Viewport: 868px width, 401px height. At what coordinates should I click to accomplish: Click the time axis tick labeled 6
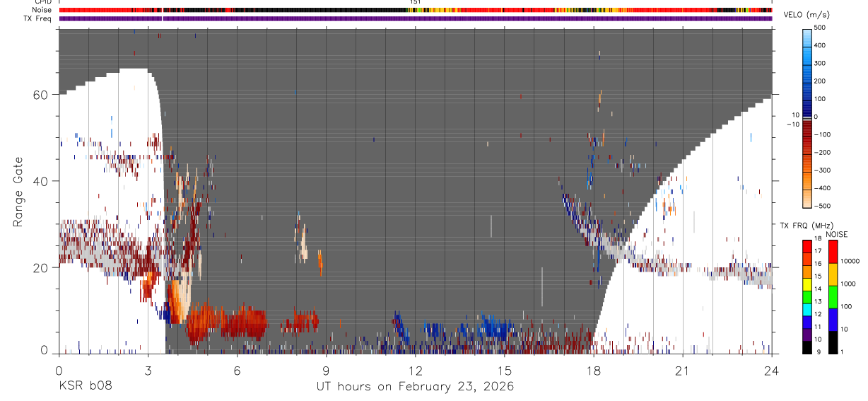(237, 371)
